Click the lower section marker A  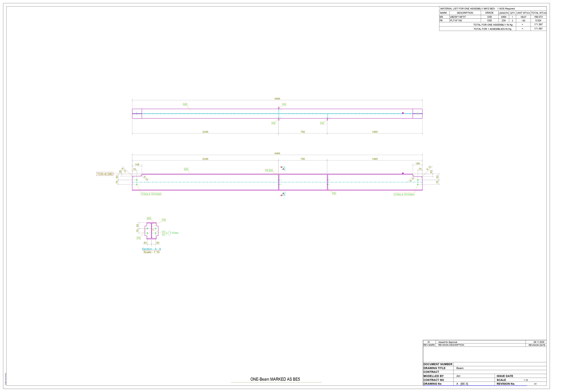click(x=283, y=194)
